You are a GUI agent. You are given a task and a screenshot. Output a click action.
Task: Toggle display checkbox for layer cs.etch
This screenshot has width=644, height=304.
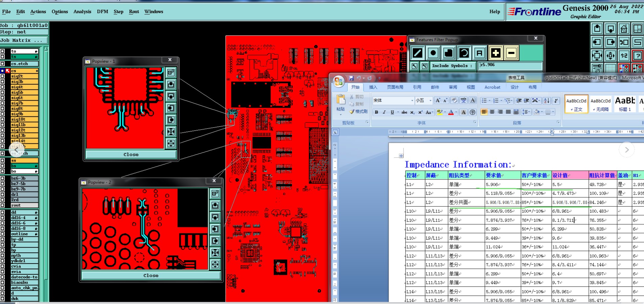coord(3,64)
